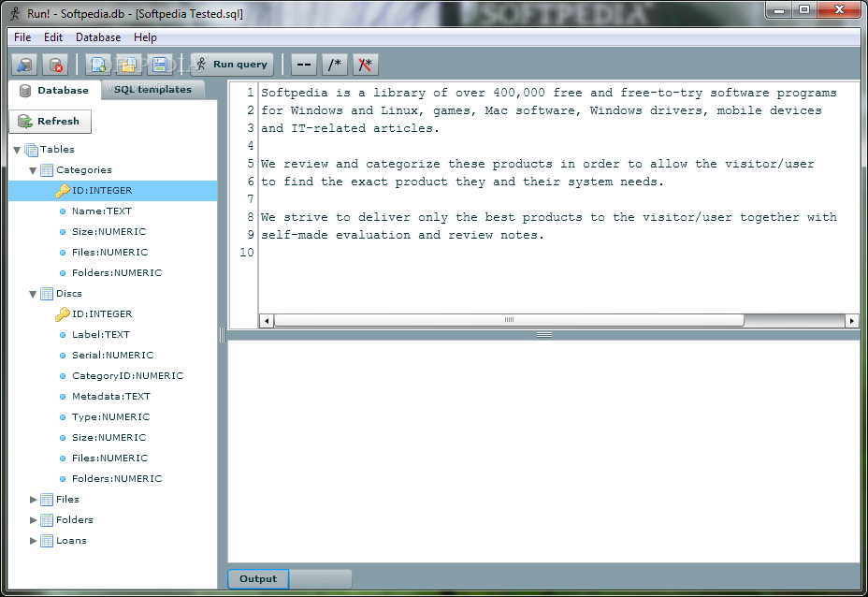Select CategoryID:NUMERIC column in Discs
The image size is (868, 597).
coord(128,375)
